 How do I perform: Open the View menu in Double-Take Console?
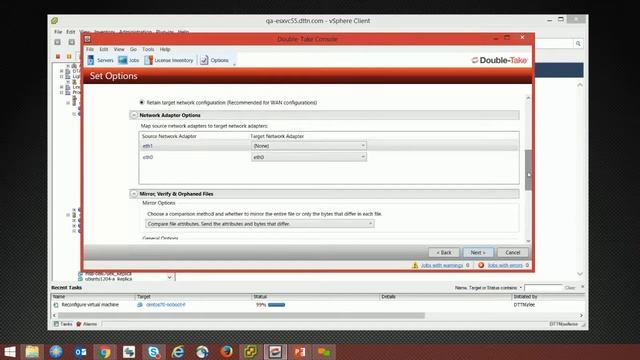(119, 49)
